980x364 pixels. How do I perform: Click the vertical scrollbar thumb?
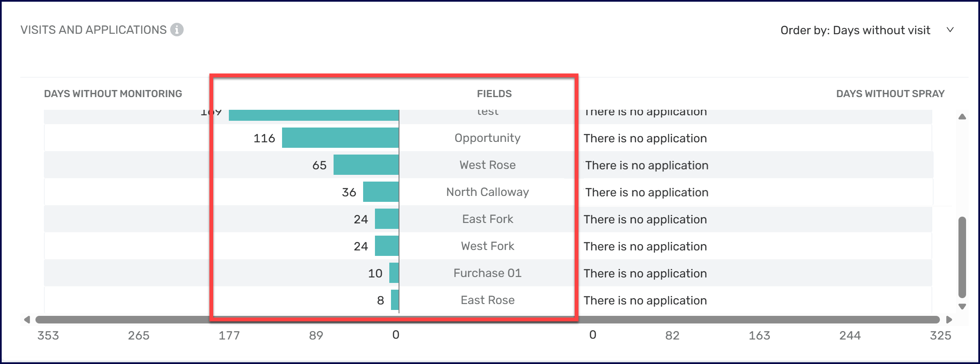point(962,258)
